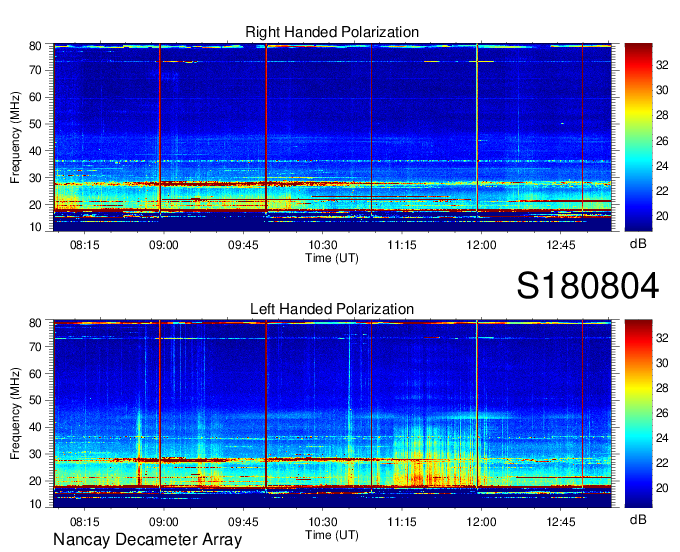Click 12:45 time tick on Left Handed plot
Screen dimensions: 680x552
point(561,522)
